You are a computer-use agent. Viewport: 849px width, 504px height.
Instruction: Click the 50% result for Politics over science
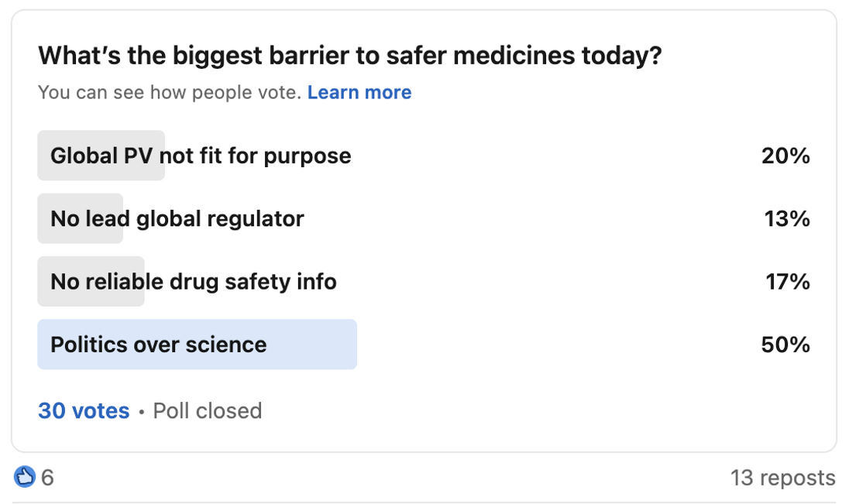785,345
